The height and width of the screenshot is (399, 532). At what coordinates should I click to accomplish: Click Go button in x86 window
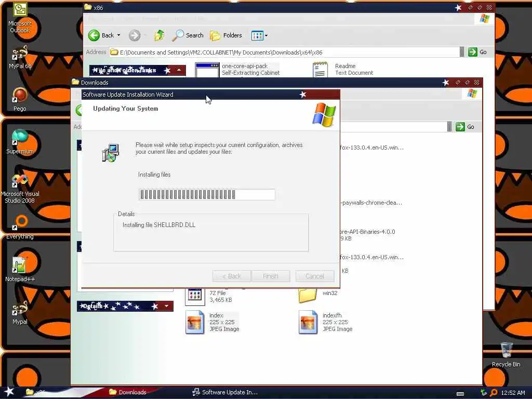477,52
